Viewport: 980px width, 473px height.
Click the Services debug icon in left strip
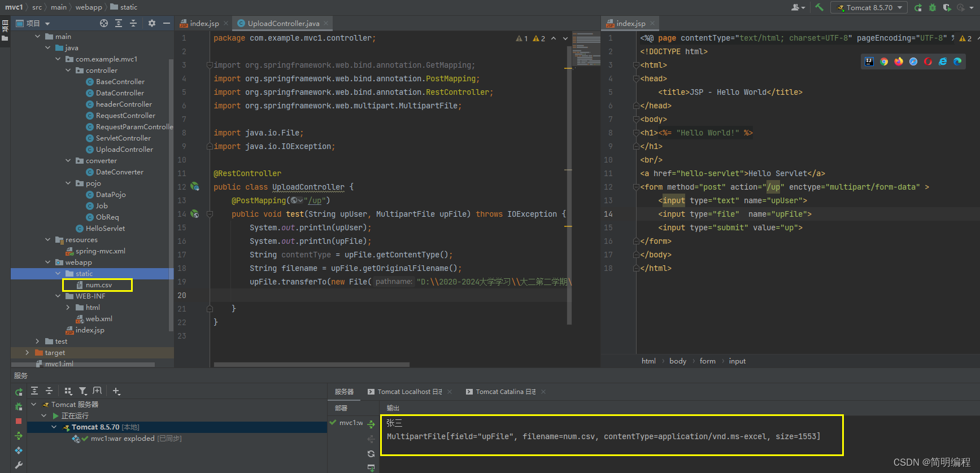point(19,406)
